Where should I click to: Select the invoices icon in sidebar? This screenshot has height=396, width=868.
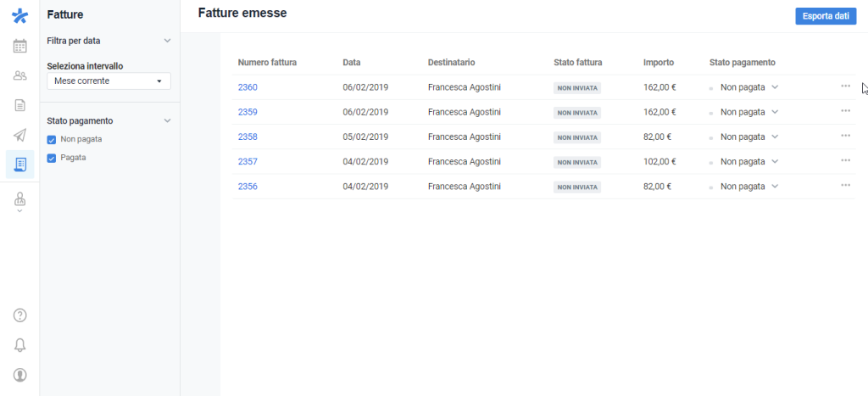coord(19,165)
